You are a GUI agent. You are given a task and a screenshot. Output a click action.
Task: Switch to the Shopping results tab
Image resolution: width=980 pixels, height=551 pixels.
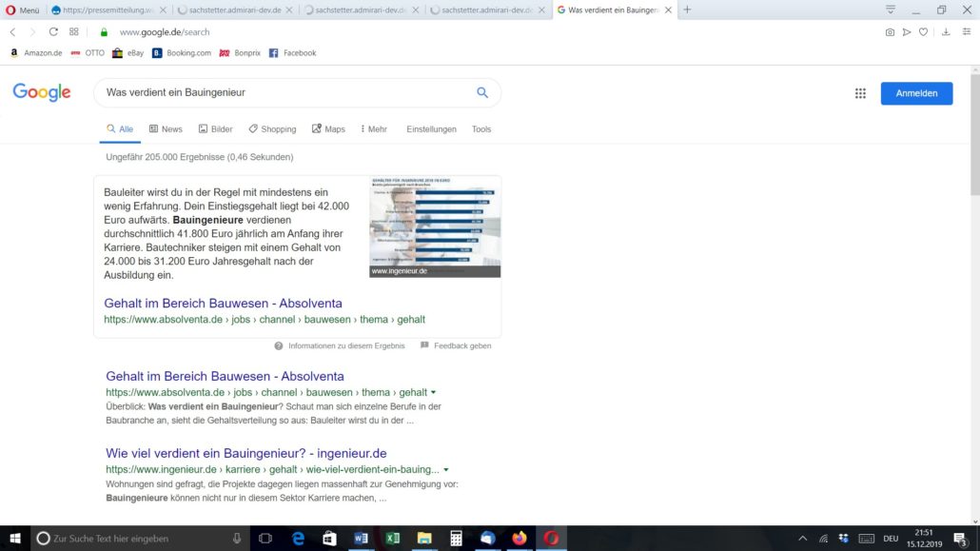click(x=272, y=129)
